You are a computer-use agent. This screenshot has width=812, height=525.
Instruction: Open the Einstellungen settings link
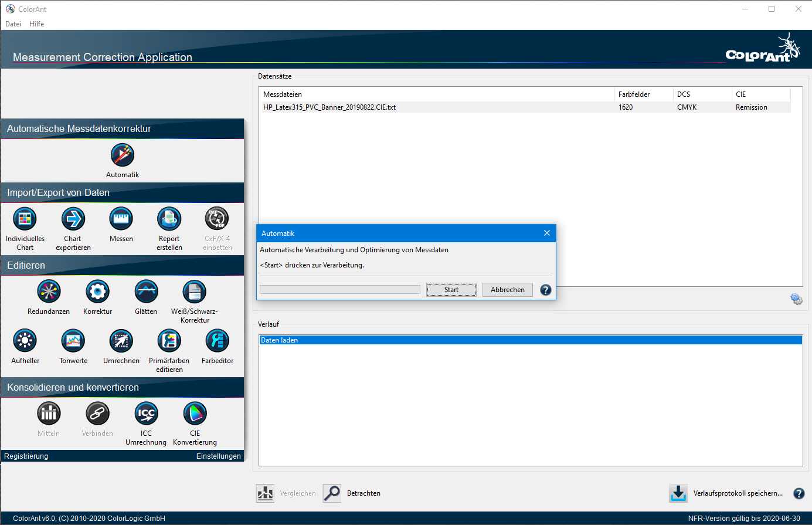click(x=218, y=456)
